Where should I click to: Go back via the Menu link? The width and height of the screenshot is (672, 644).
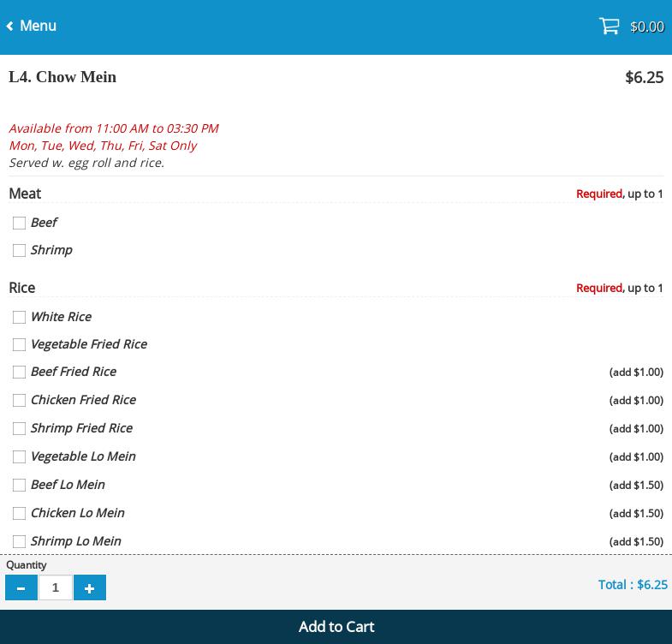(38, 27)
